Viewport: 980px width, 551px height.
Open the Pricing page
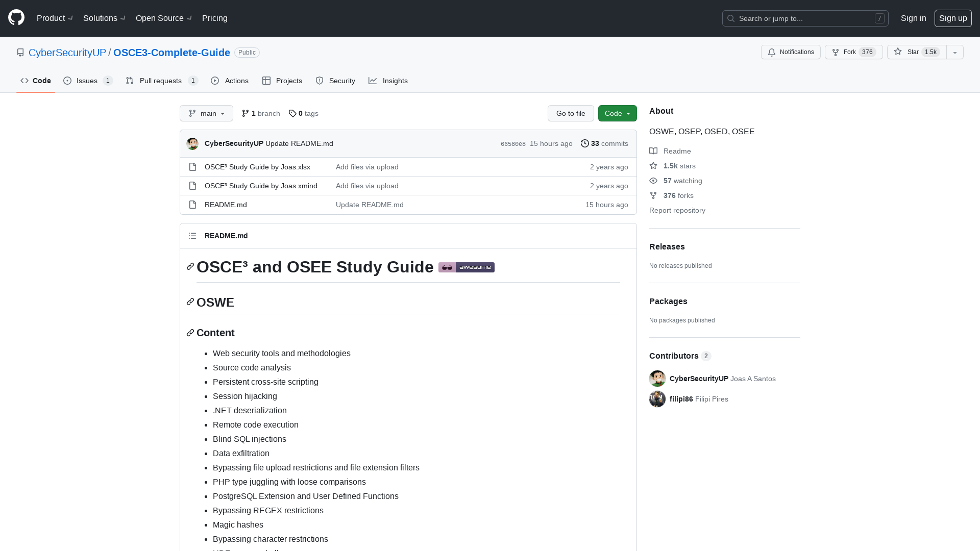click(215, 18)
